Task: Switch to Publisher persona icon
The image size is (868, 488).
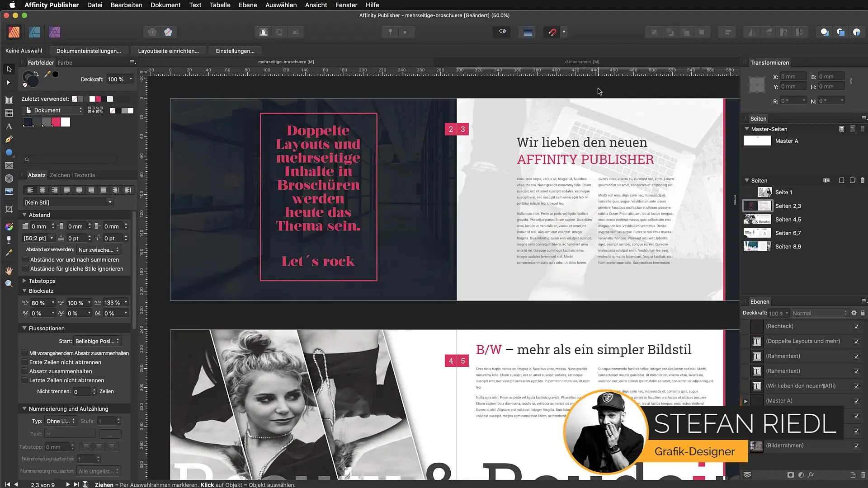Action: 14,32
